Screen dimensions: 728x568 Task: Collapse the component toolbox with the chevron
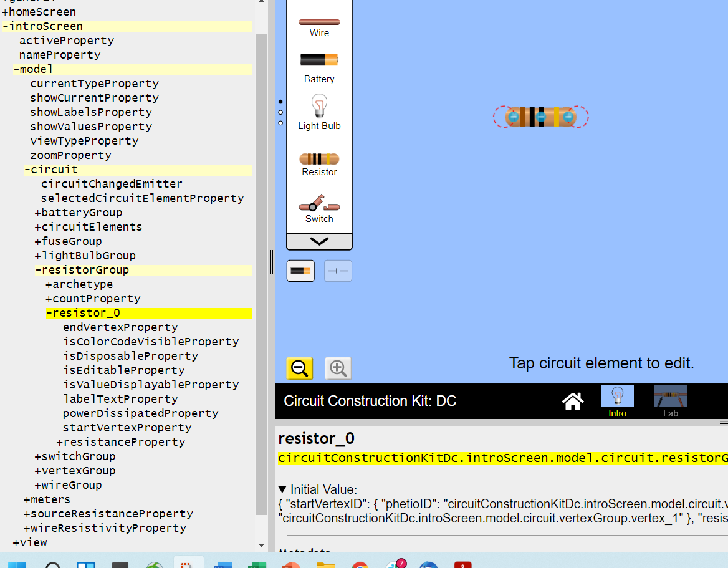pyautogui.click(x=318, y=240)
